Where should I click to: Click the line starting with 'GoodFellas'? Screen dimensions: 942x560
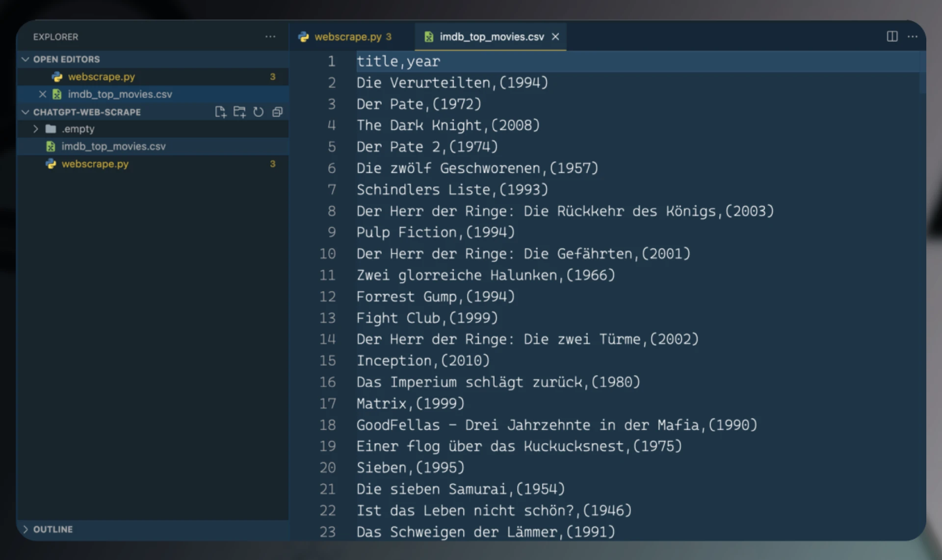556,425
